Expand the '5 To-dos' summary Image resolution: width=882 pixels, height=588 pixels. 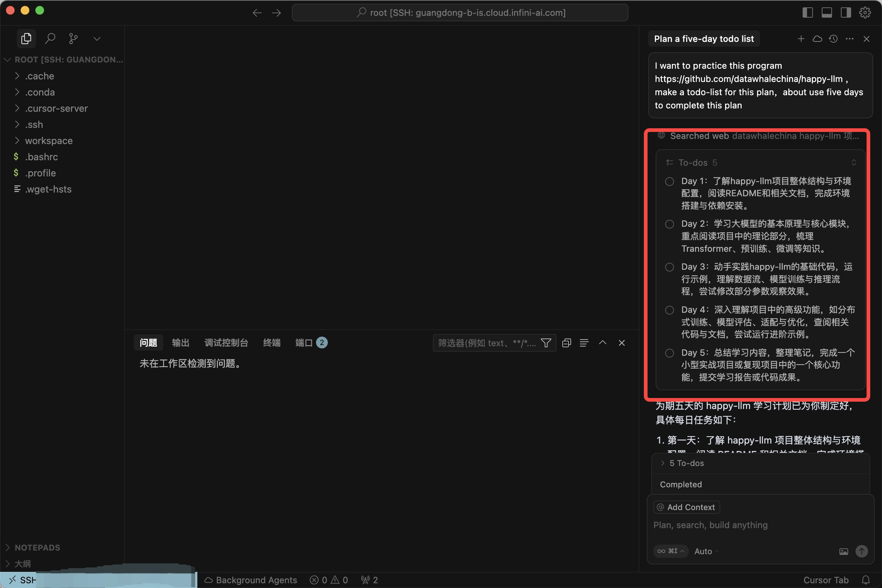pos(760,463)
